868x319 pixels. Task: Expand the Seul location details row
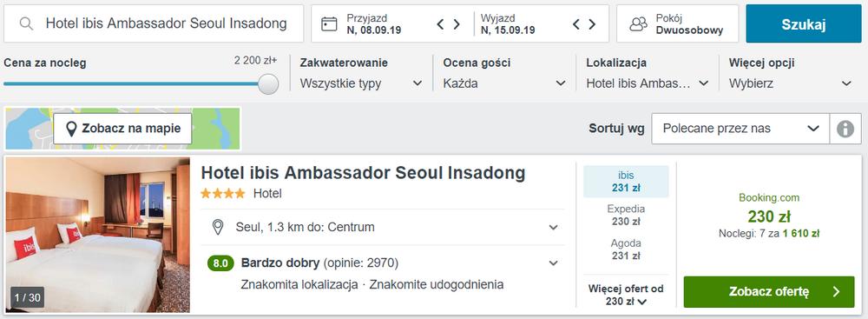click(383, 227)
